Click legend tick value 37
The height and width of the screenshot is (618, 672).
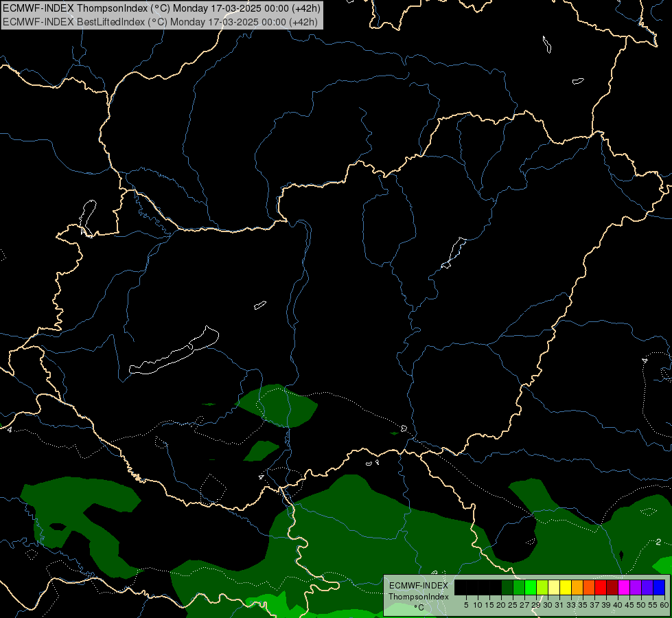(x=594, y=605)
